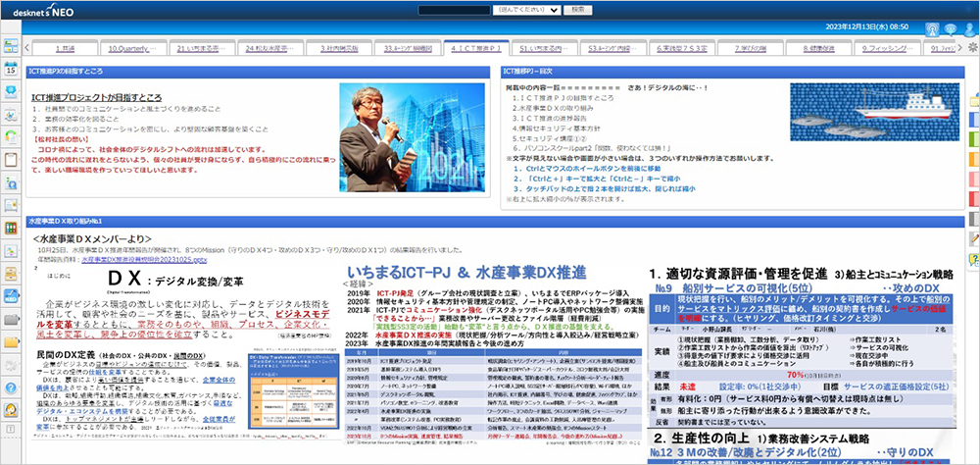Open the calendar icon showing 15
980x465 pixels.
[x=11, y=69]
